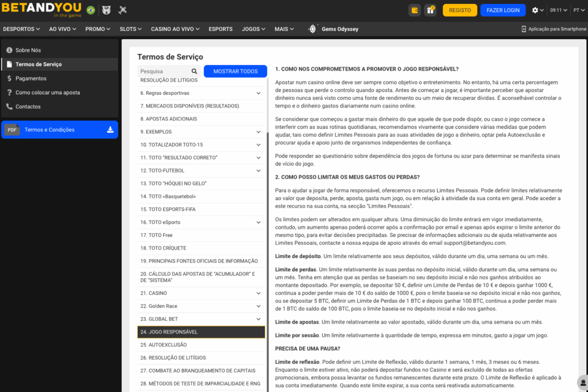Open the ESPORTS menu item
This screenshot has height=392, width=588.
pos(220,29)
